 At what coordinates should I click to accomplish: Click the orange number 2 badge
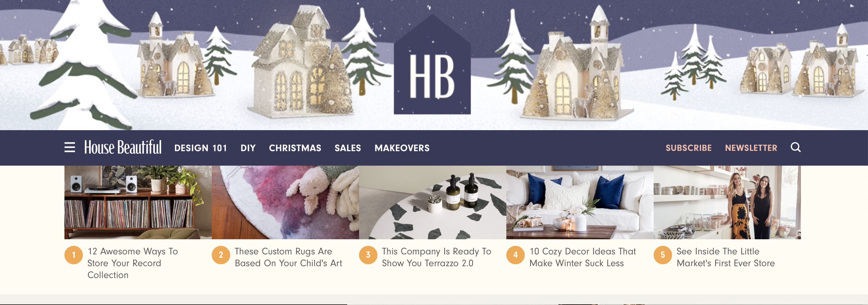[x=221, y=255]
